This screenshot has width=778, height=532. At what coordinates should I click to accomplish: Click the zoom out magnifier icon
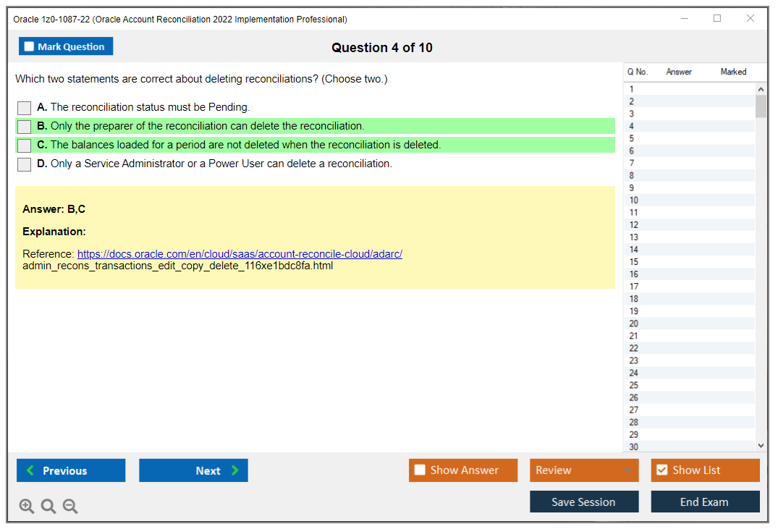click(x=70, y=506)
